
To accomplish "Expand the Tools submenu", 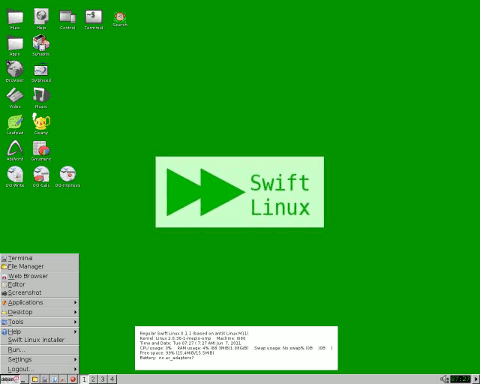I will click(x=39, y=322).
